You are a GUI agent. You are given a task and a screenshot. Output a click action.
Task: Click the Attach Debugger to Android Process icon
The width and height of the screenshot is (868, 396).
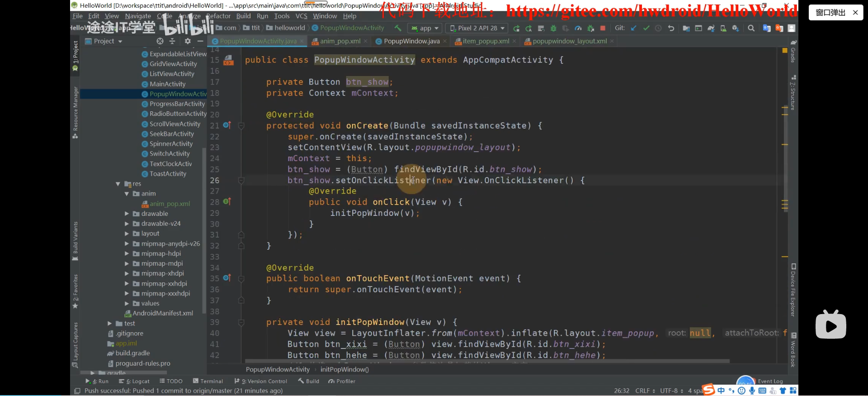tap(590, 28)
